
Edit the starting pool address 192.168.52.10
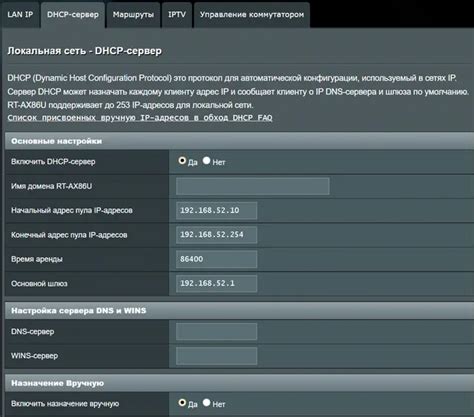point(216,210)
